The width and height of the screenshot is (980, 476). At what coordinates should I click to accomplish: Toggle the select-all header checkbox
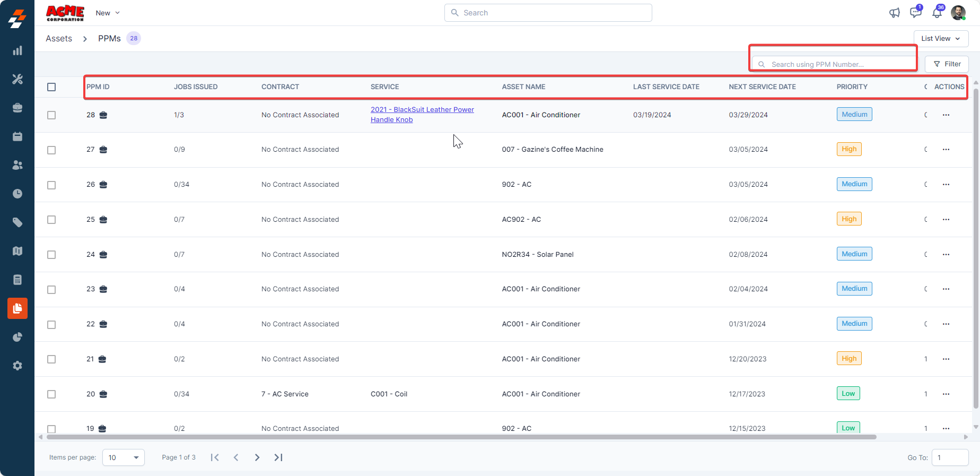tap(51, 87)
